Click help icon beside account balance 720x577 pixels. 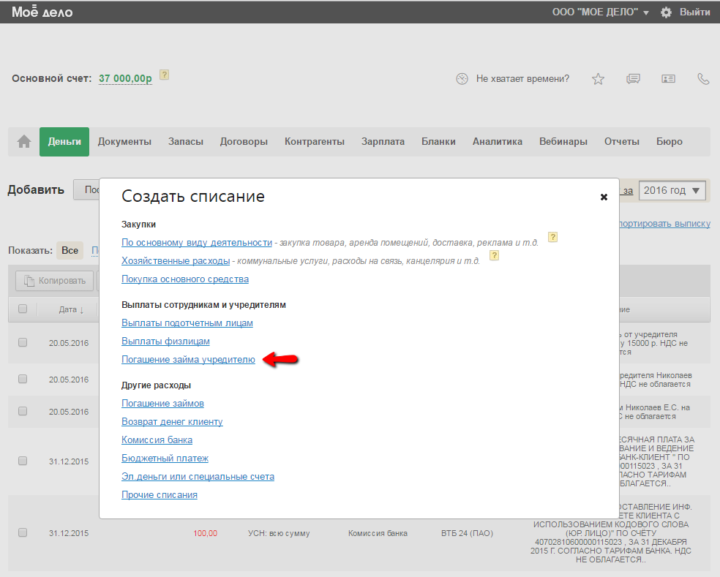coord(164,75)
